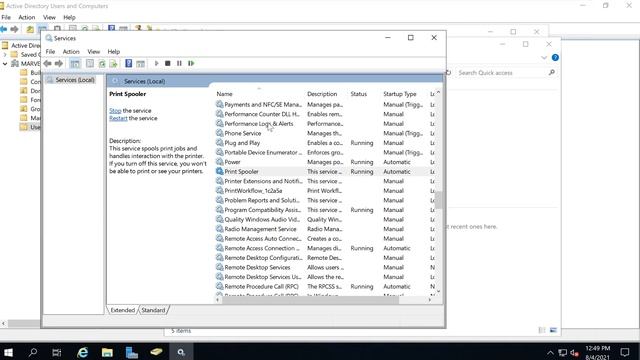Open File Explorer from taskbar

(107, 352)
